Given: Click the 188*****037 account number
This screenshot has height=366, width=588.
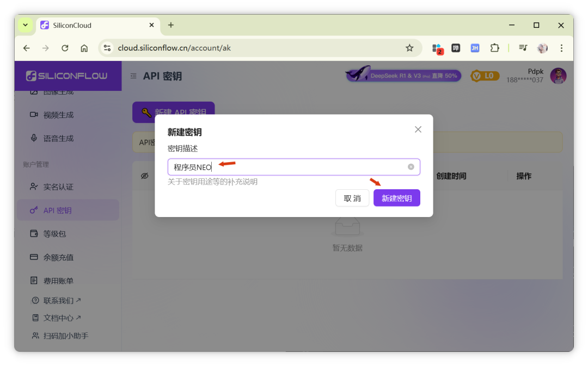Looking at the screenshot, I should 525,80.
